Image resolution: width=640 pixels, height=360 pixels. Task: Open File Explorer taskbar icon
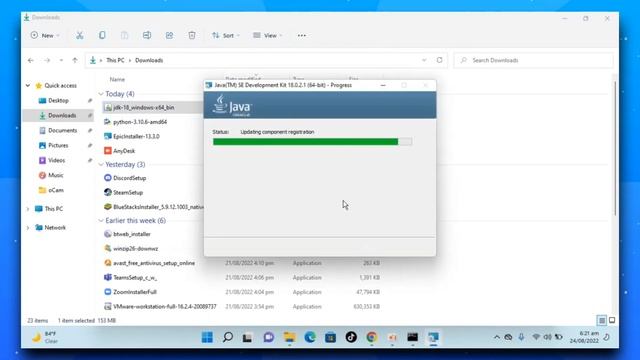click(x=290, y=337)
